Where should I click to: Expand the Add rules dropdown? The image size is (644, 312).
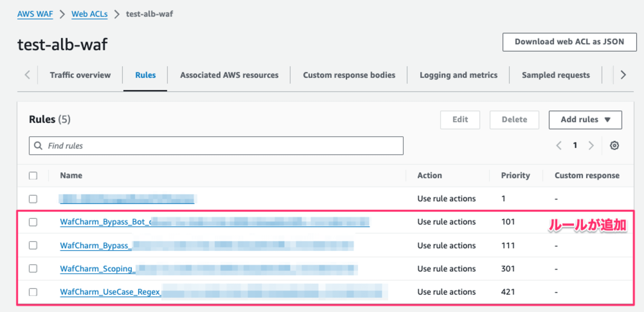[x=585, y=120]
